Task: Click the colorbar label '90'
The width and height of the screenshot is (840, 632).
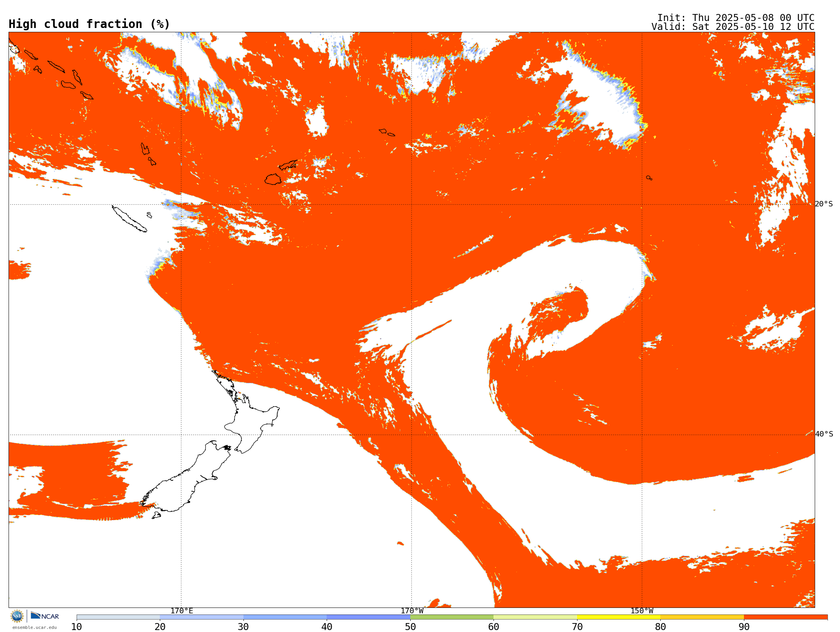Action: coord(744,627)
